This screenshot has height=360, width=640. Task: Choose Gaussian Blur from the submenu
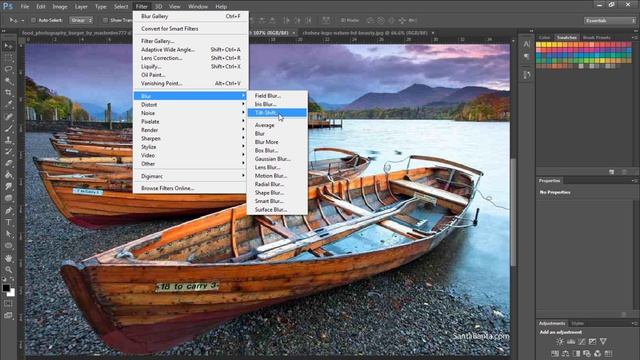[x=277, y=159]
